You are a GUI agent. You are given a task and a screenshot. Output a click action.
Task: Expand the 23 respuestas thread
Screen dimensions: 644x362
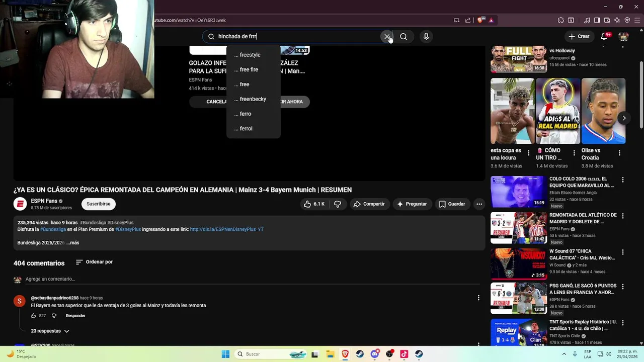(x=50, y=331)
